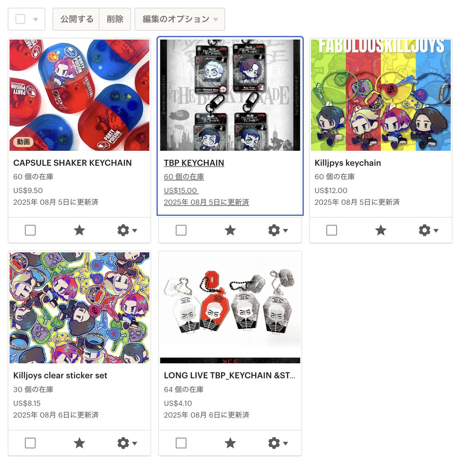
Task: Expand the select-all dropdown arrow
Action: (x=36, y=19)
